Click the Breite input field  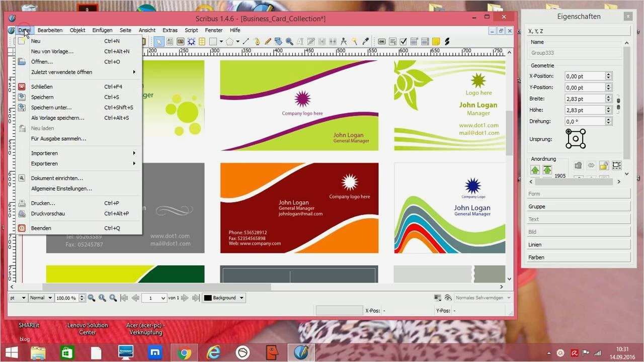pos(585,99)
